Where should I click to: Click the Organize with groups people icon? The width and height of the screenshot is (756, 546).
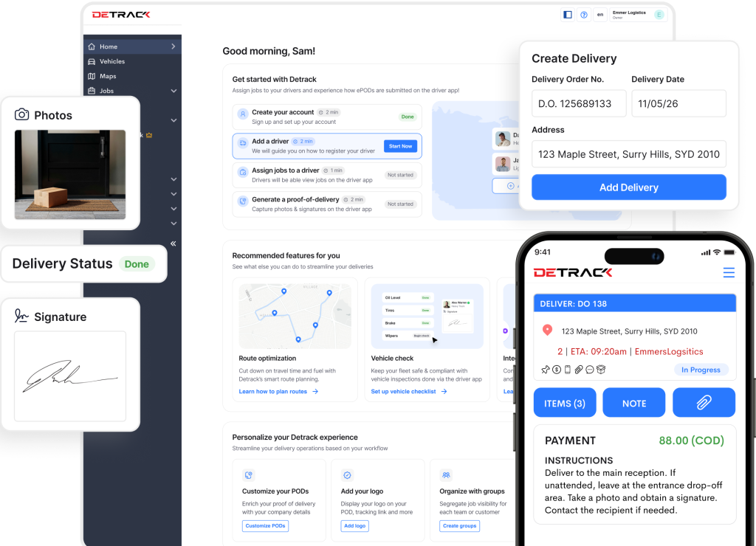446,475
